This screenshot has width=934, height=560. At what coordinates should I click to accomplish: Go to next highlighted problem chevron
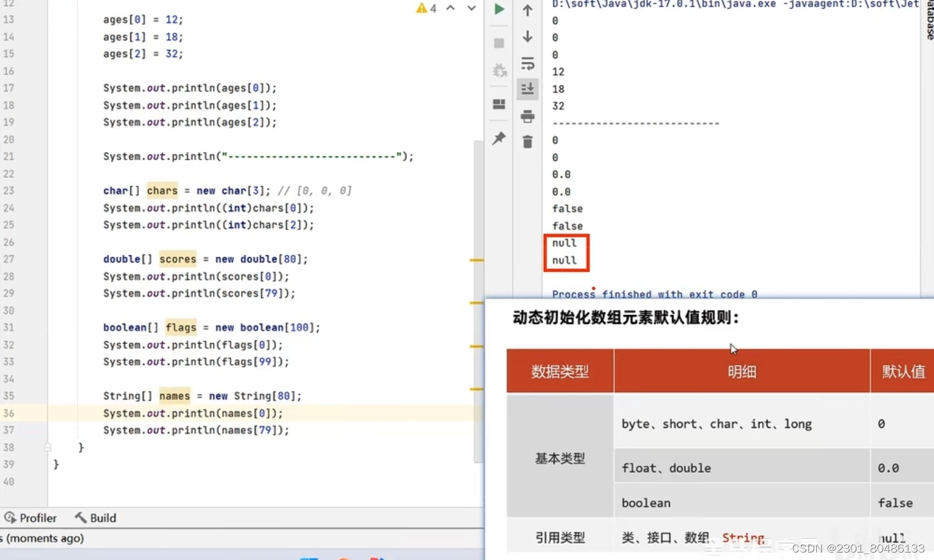point(471,8)
